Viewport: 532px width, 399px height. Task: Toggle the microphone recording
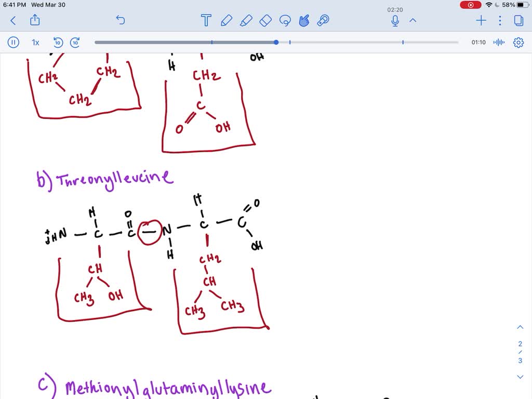395,21
